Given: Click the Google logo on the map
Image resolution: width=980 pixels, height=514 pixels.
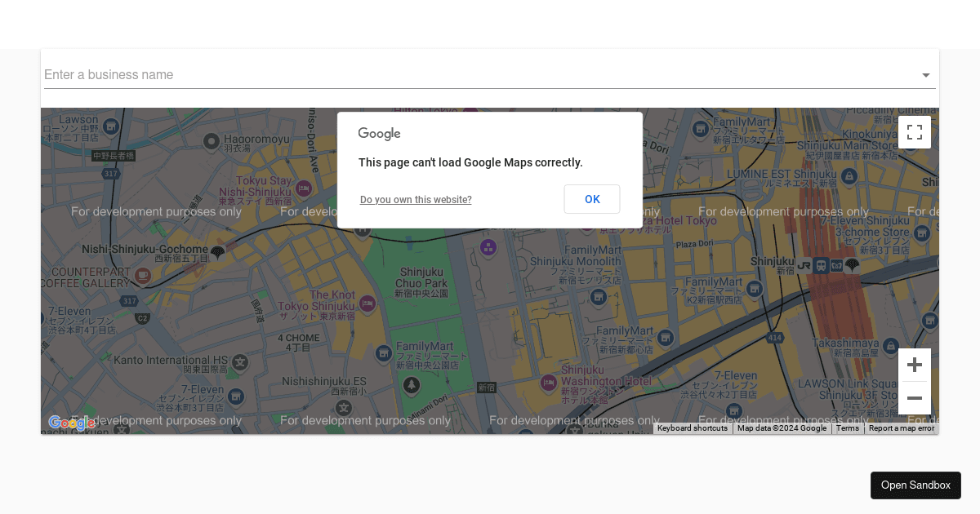Looking at the screenshot, I should tap(73, 423).
